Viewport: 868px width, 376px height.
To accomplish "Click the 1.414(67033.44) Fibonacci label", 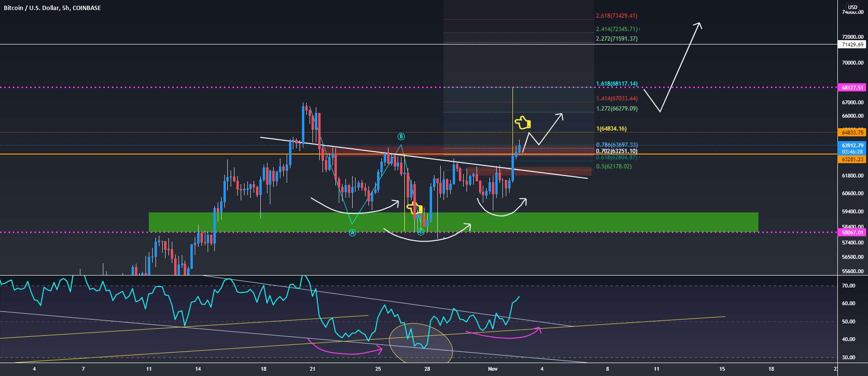I will coord(616,99).
